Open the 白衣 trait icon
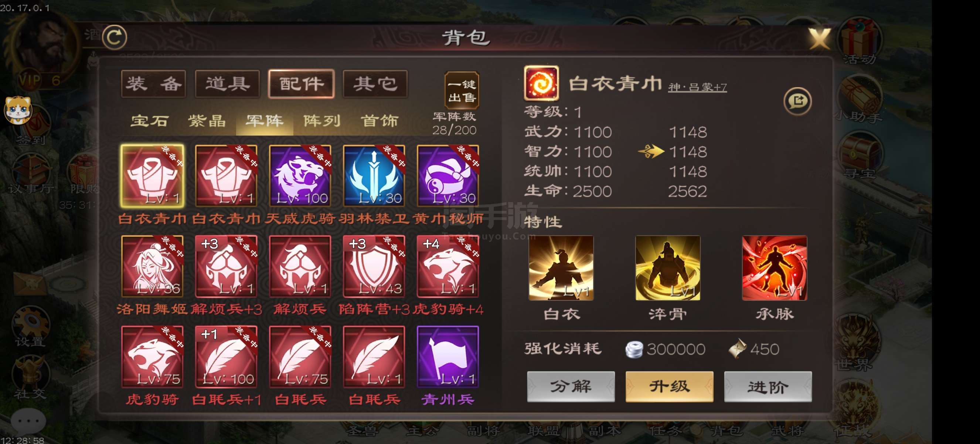This screenshot has height=444, width=980. (561, 268)
